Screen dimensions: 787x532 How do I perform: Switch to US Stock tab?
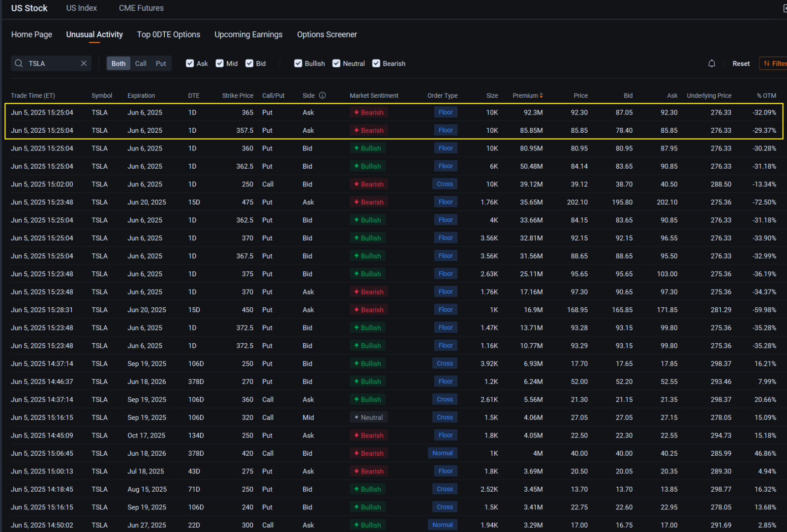(30, 8)
